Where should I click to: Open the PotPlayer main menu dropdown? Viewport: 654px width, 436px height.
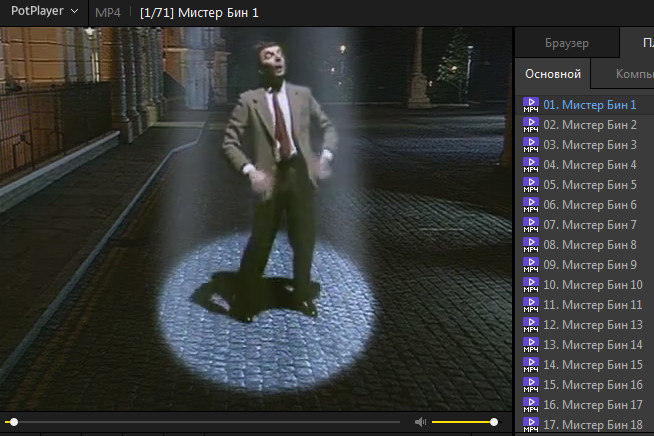coord(44,11)
